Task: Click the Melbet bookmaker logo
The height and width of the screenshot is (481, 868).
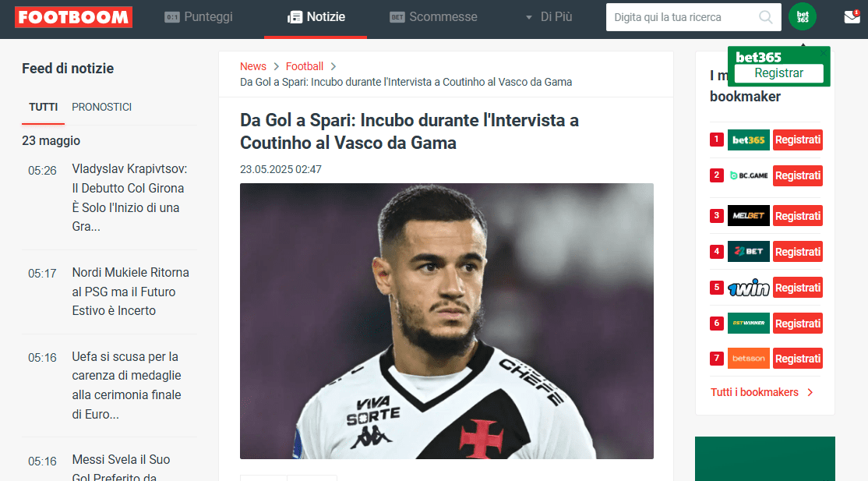Action: 749,216
